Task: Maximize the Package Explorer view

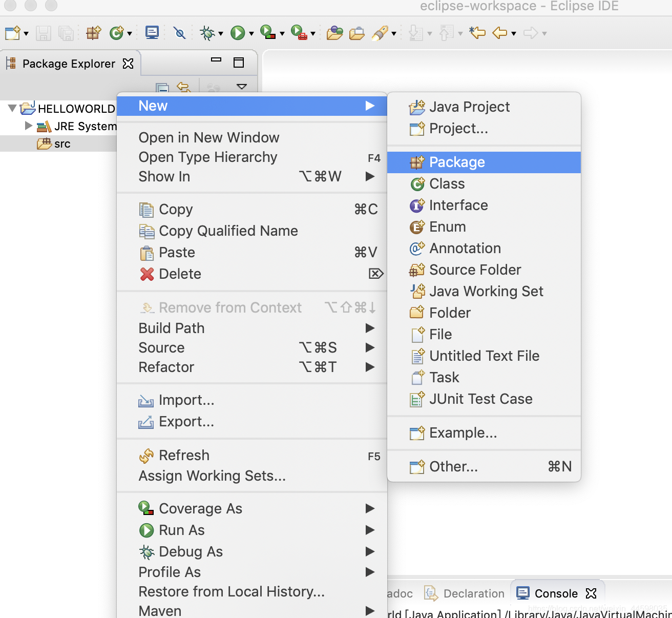Action: coord(239,63)
